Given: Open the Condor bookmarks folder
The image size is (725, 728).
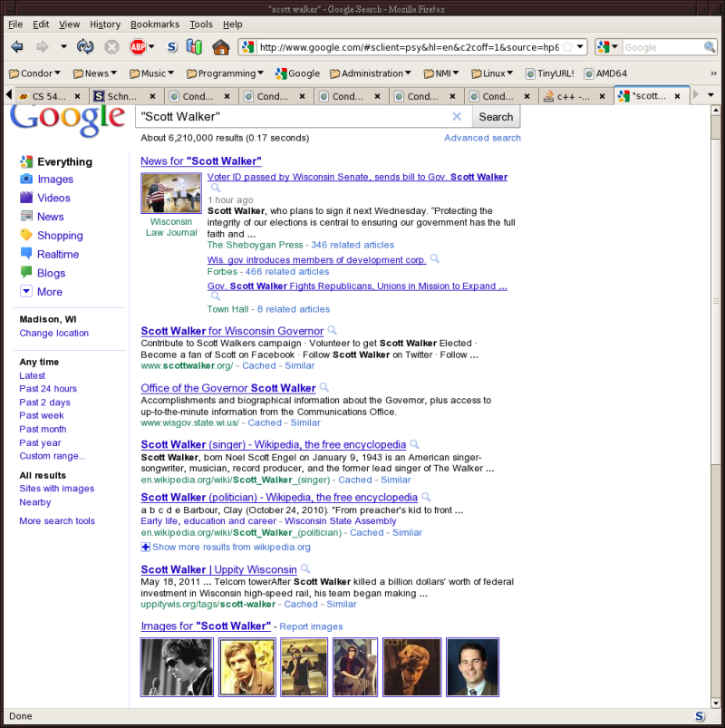Looking at the screenshot, I should click(34, 73).
